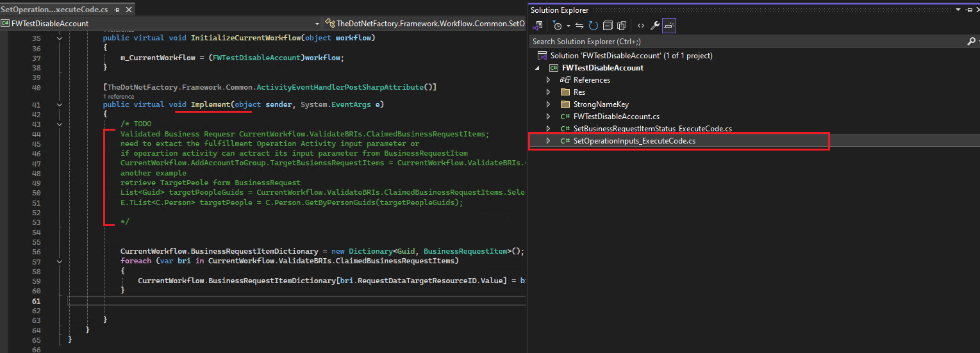Collapse the Implement method at line 41
Viewport: 980px width, 353px height.
(x=60, y=104)
